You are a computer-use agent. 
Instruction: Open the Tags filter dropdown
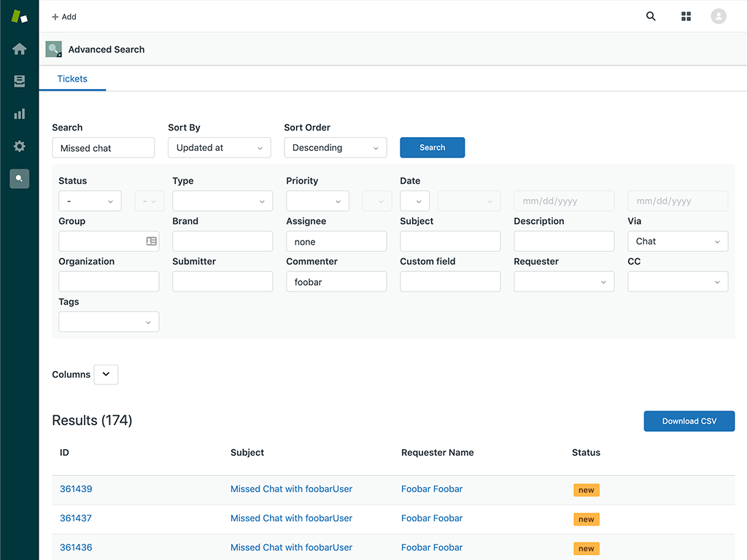pyautogui.click(x=108, y=322)
